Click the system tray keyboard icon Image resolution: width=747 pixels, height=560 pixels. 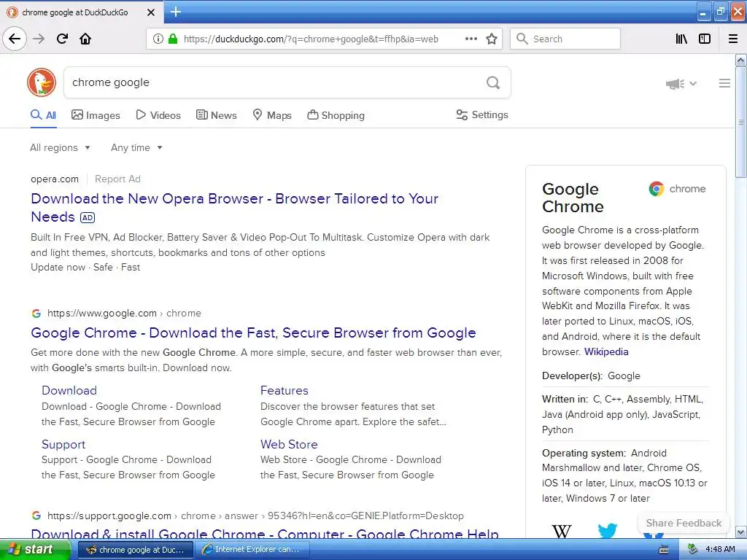(x=663, y=550)
